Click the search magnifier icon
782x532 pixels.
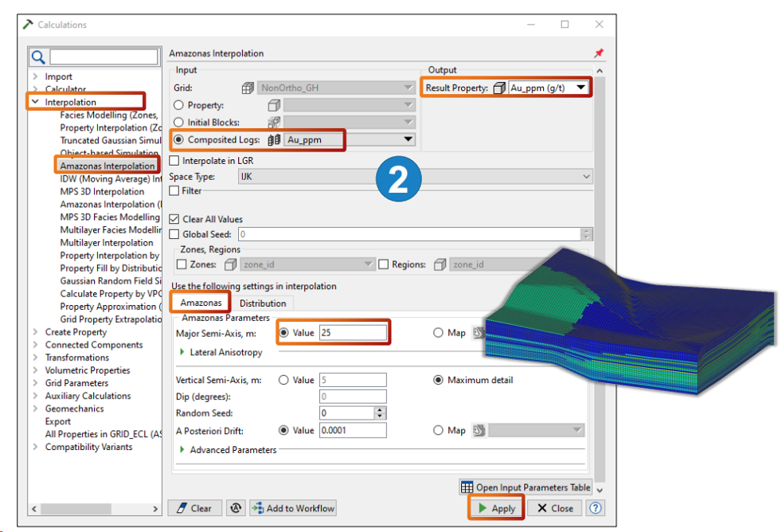(x=38, y=57)
